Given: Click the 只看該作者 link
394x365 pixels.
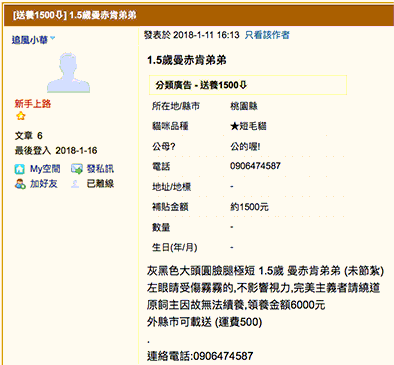Looking at the screenshot, I should [x=267, y=35].
